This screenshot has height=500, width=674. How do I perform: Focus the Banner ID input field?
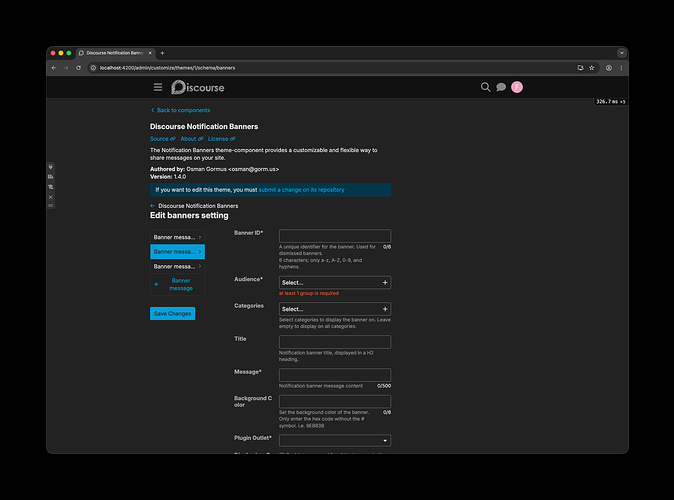[x=335, y=236]
